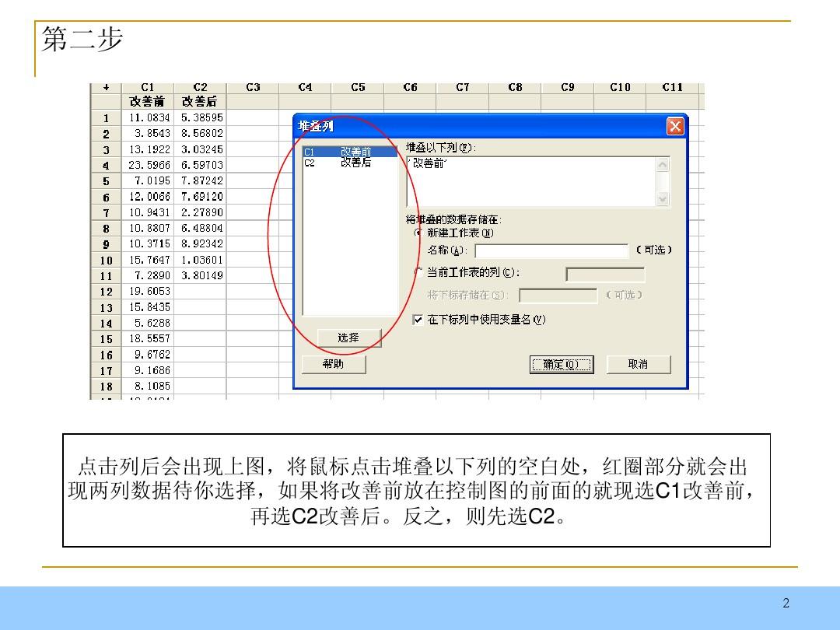This screenshot has height=630, width=840.
Task: Click cell value 2.27890
Action: pyautogui.click(x=201, y=212)
